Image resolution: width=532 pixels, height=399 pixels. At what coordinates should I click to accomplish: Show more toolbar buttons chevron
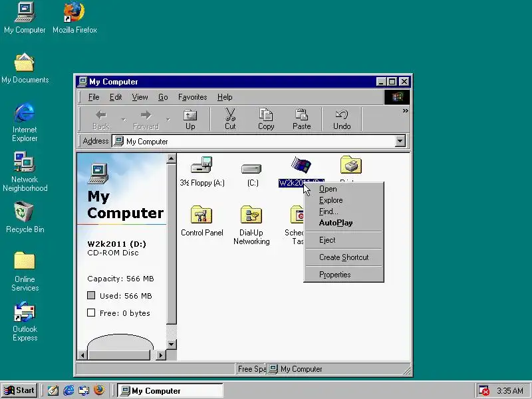(x=405, y=111)
